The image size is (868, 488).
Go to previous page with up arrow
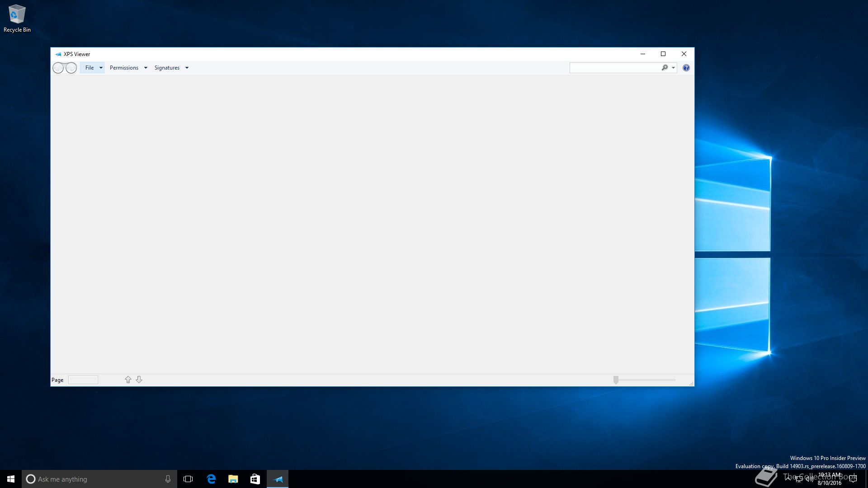click(x=128, y=380)
